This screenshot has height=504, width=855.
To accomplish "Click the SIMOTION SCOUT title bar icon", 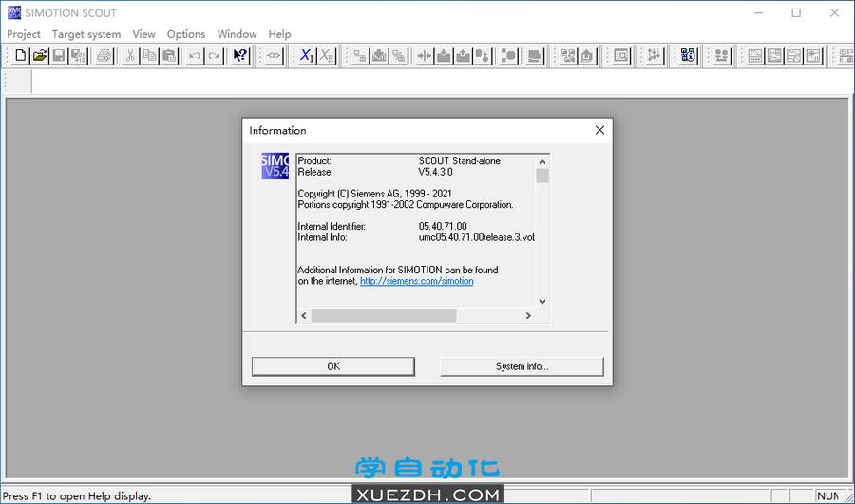I will [x=13, y=12].
